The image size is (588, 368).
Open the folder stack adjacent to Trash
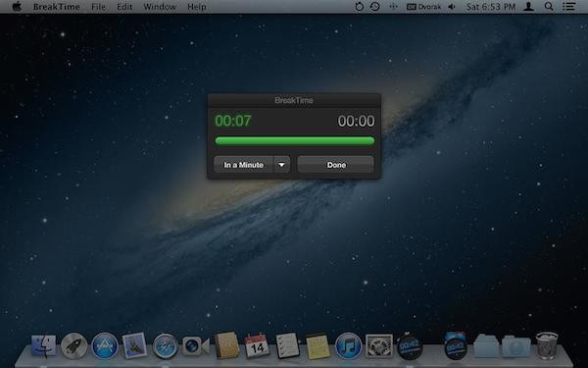click(516, 346)
